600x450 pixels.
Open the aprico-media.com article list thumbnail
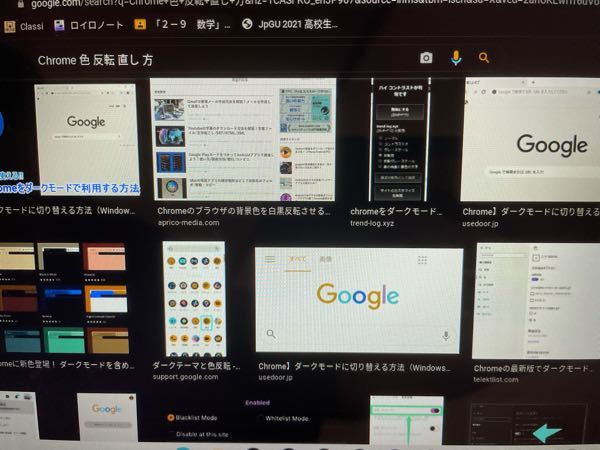pyautogui.click(x=243, y=140)
